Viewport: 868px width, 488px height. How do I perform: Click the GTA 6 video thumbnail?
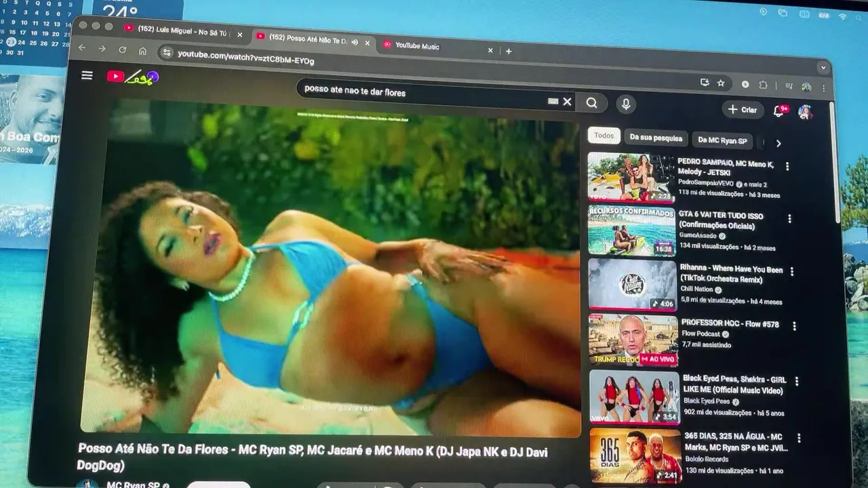(632, 231)
